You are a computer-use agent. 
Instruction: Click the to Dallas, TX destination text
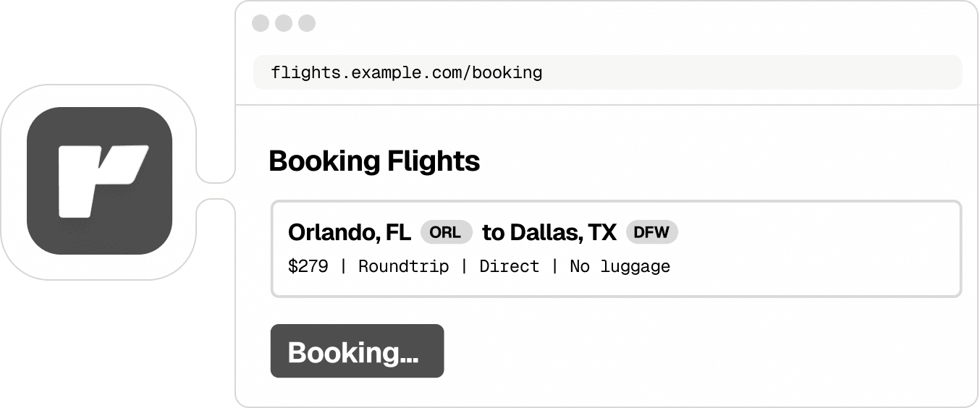(x=549, y=232)
